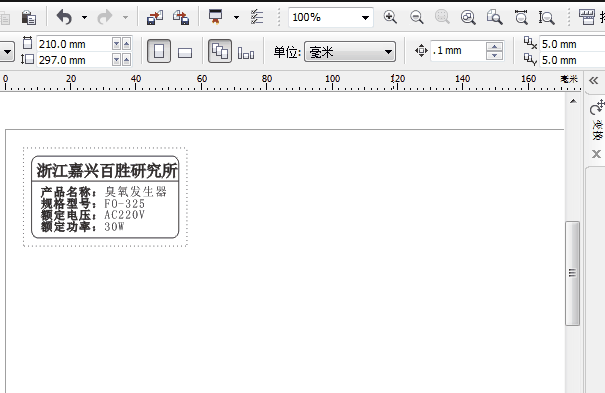Click the options checklist icon

257,17
